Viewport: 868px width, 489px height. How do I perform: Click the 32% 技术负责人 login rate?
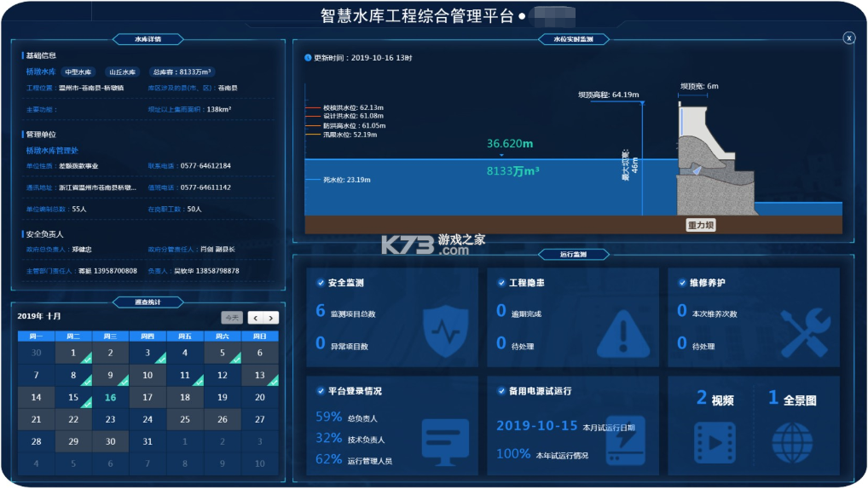tap(350, 438)
